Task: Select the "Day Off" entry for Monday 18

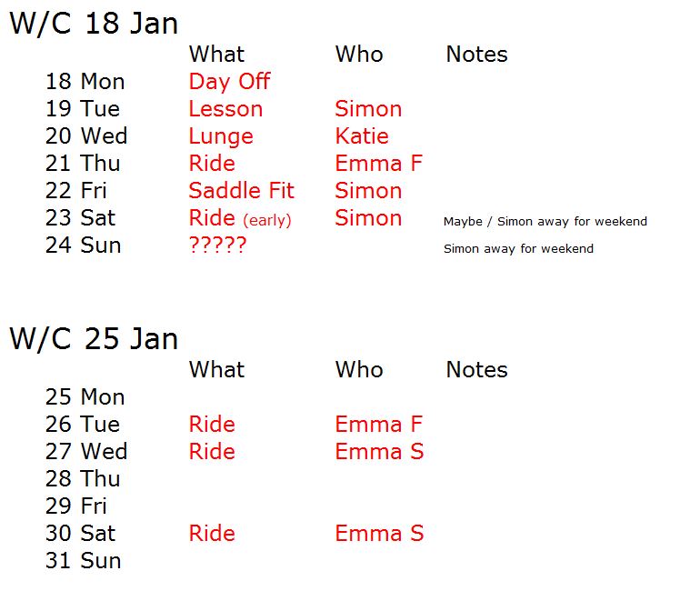Action: pyautogui.click(x=229, y=82)
